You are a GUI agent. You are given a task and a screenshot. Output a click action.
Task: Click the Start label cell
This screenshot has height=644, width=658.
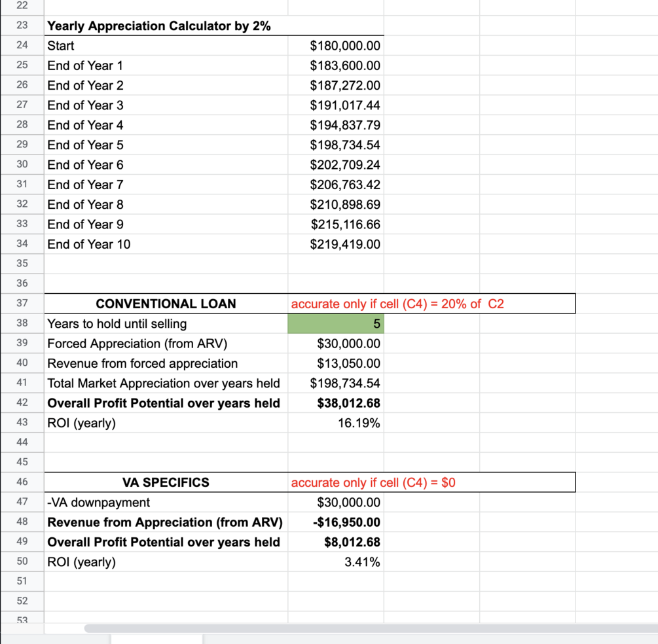pos(166,45)
